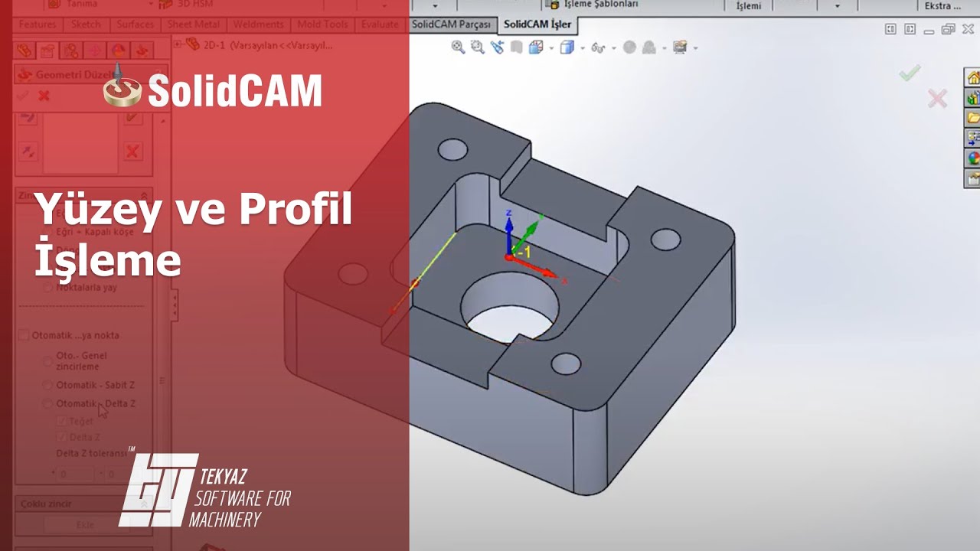This screenshot has height=551, width=980.
Task: Cancel with red X in viewport corner
Action: (x=937, y=98)
